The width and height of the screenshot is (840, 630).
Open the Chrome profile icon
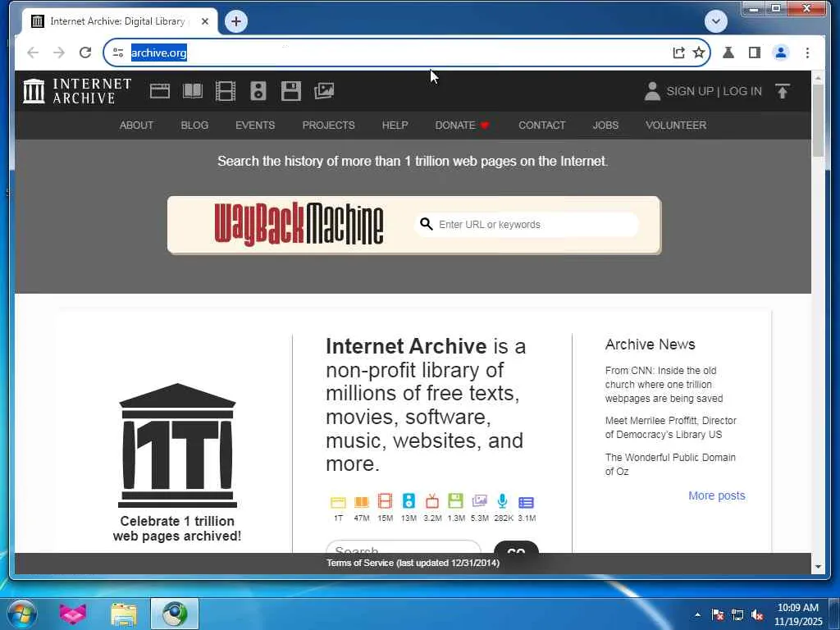click(781, 52)
